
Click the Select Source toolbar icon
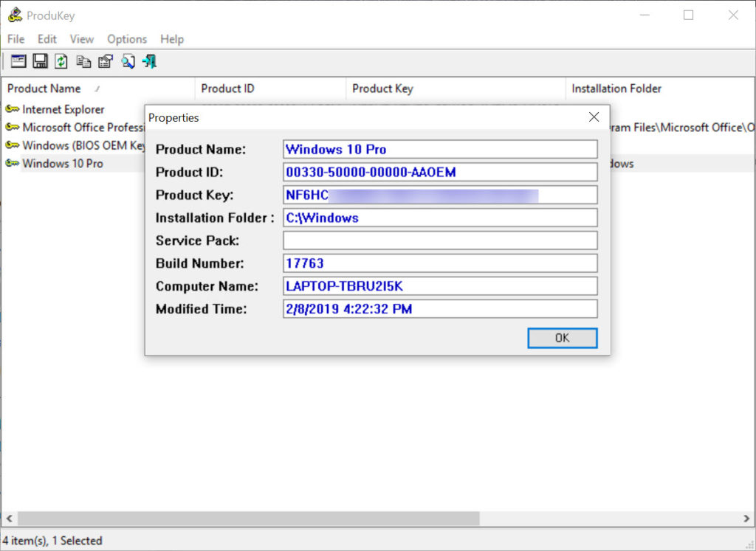(18, 61)
